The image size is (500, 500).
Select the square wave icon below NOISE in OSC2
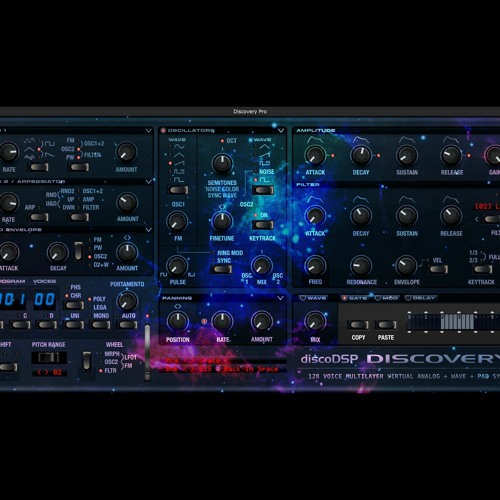click(265, 180)
